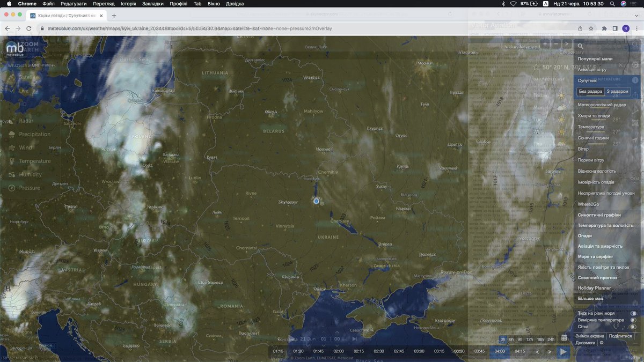Select Humidity layer icon in sidebar
Viewport: 644px width, 362px height.
coord(11,174)
